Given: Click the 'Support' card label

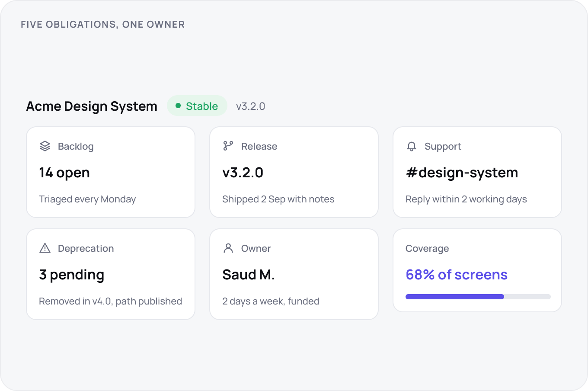Looking at the screenshot, I should point(443,147).
